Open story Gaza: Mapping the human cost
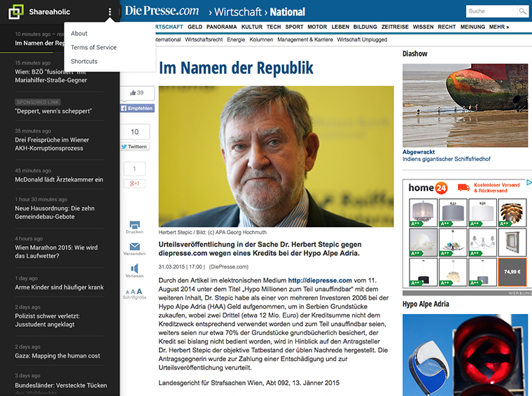The image size is (532, 396). (x=57, y=355)
